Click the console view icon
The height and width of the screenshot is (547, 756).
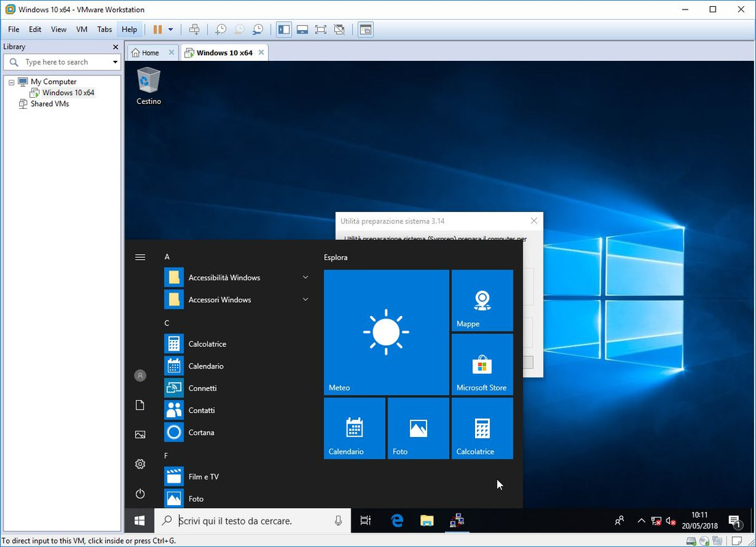(x=366, y=29)
